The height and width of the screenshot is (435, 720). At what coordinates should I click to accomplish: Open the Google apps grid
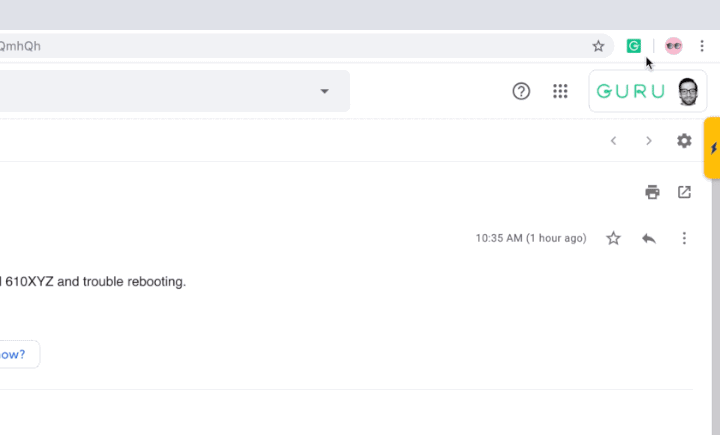click(x=560, y=91)
